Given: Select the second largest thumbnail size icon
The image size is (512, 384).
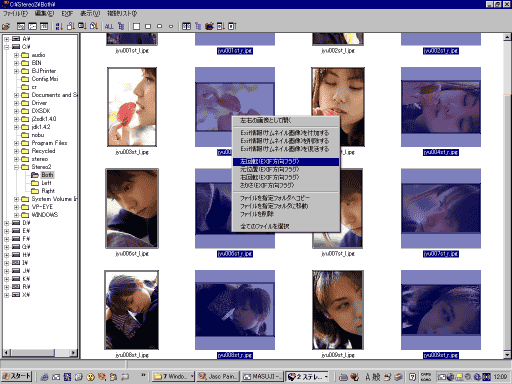Looking at the screenshot, I should [x=148, y=26].
